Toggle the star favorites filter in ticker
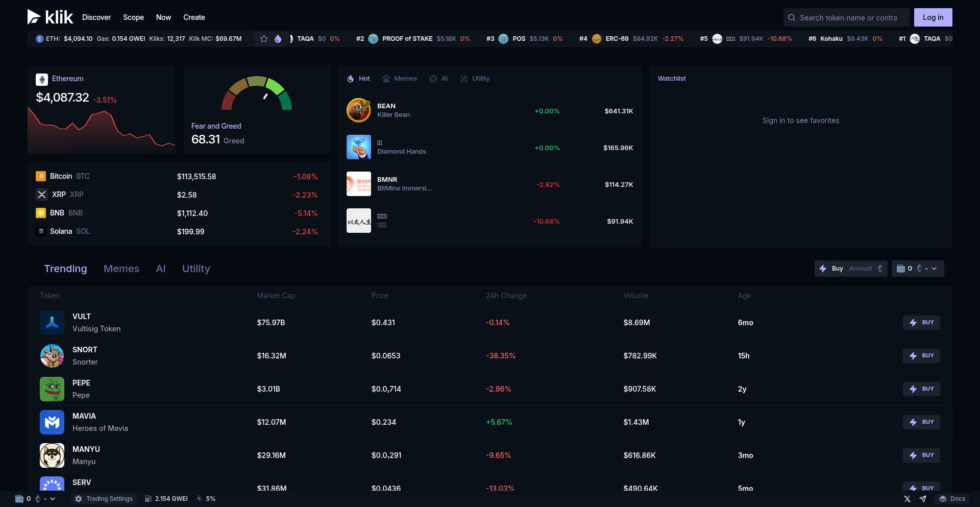This screenshot has width=980, height=507. click(x=264, y=39)
